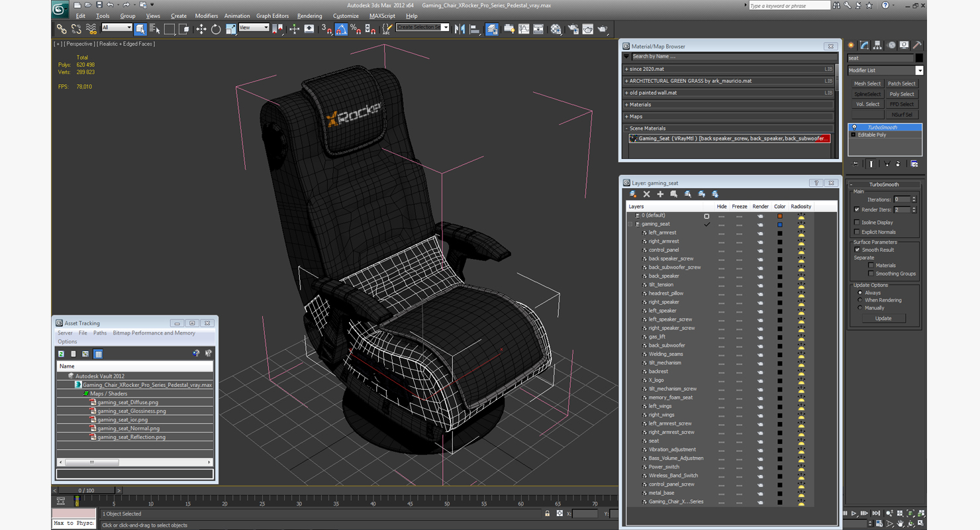The image size is (980, 530).
Task: Toggle the Explicit Normals checkbox
Action: [857, 232]
